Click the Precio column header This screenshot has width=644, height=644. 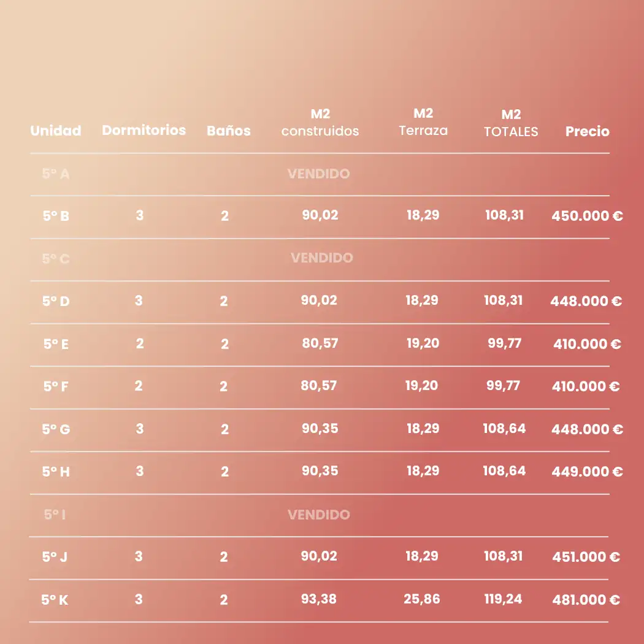[588, 131]
